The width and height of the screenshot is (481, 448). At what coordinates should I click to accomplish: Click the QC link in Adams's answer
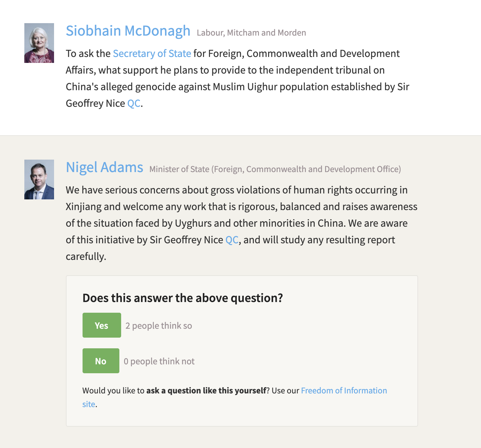click(232, 240)
